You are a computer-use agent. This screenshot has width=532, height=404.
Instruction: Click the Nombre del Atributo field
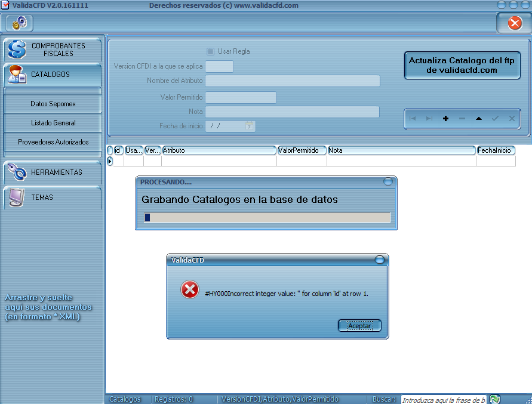point(293,81)
